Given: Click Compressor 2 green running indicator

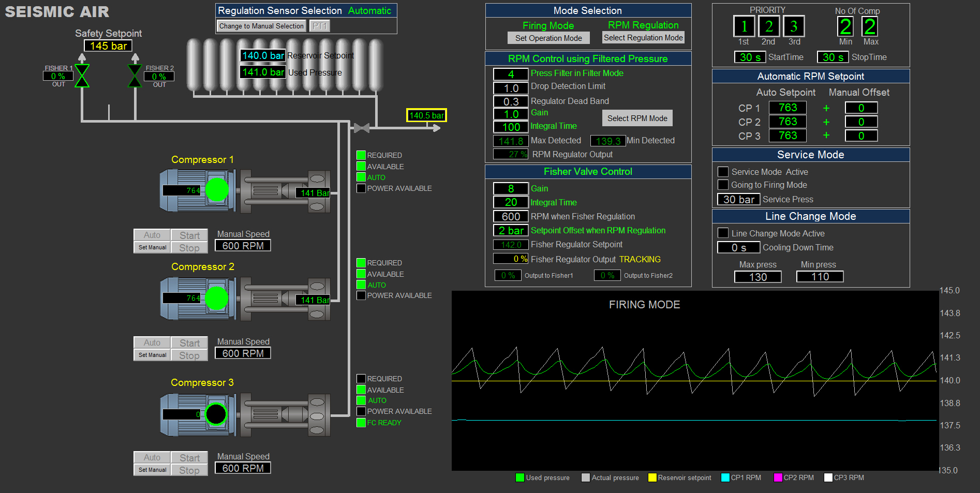Looking at the screenshot, I should 216,298.
